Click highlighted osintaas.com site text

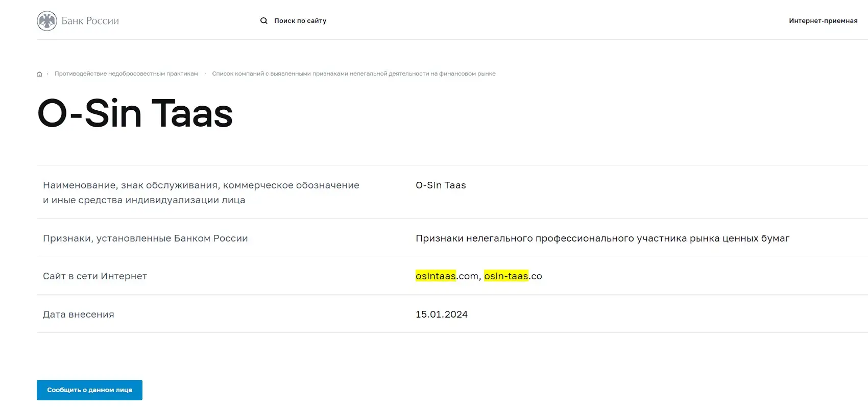(x=447, y=276)
